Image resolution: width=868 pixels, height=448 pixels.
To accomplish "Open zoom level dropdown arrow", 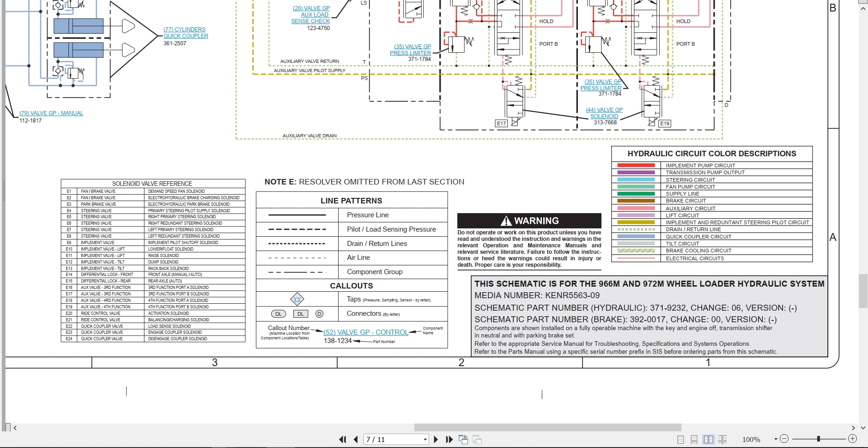I will [x=776, y=439].
